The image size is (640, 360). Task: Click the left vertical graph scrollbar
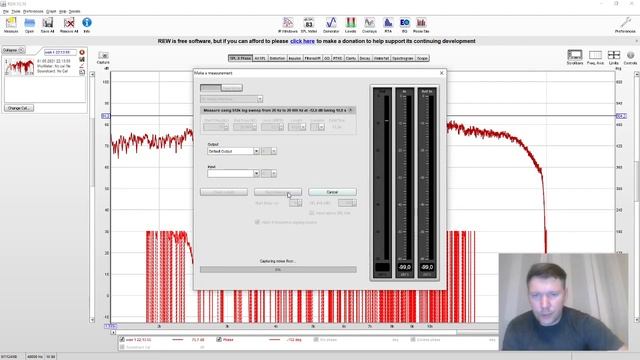tap(92, 197)
